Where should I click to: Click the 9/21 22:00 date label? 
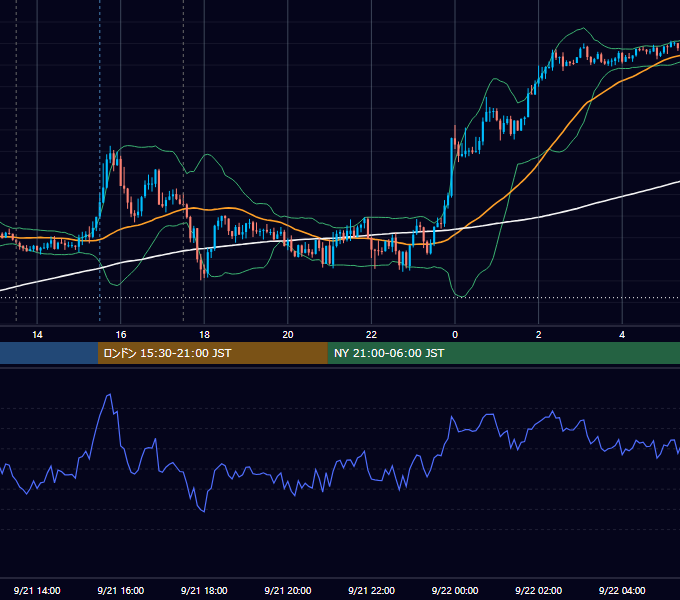pyautogui.click(x=372, y=590)
